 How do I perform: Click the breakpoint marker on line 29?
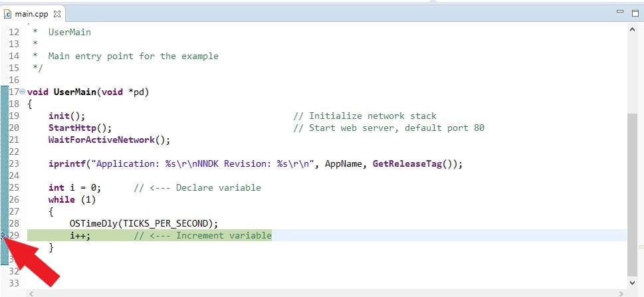[3, 235]
